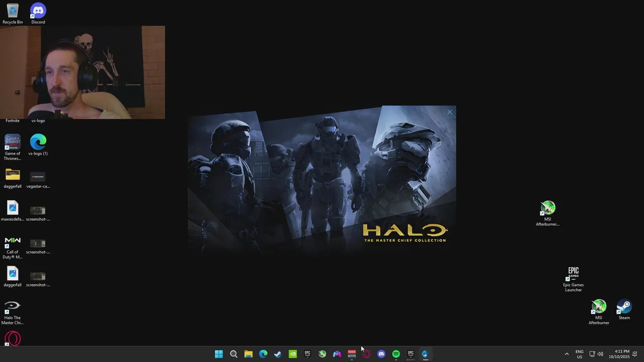
Task: Open ENG US language switcher
Action: click(580, 354)
